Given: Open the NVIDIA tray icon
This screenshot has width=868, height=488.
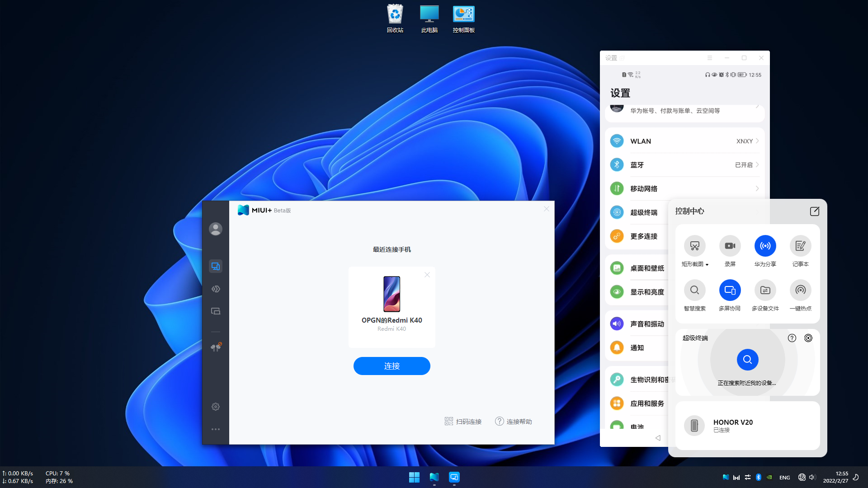Looking at the screenshot, I should 769,477.
